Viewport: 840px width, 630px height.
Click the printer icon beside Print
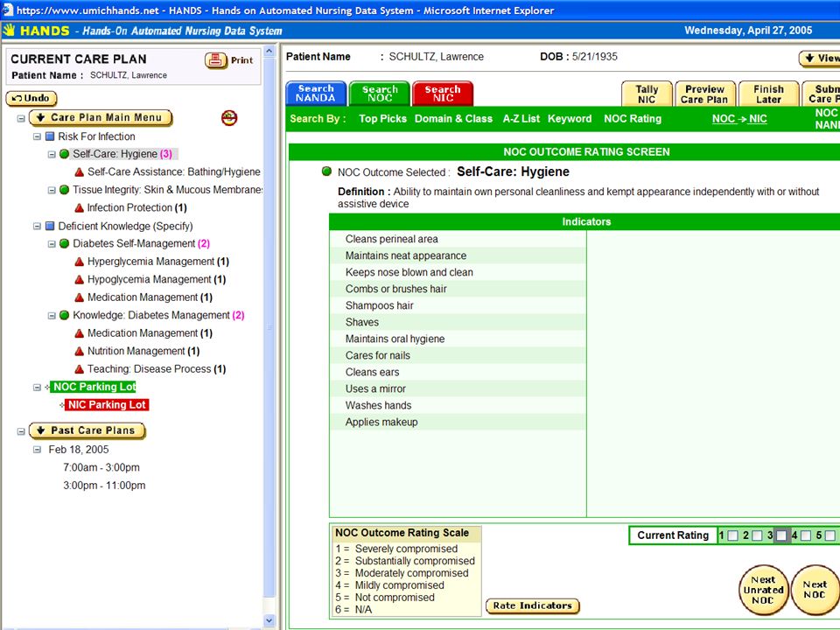coord(215,60)
